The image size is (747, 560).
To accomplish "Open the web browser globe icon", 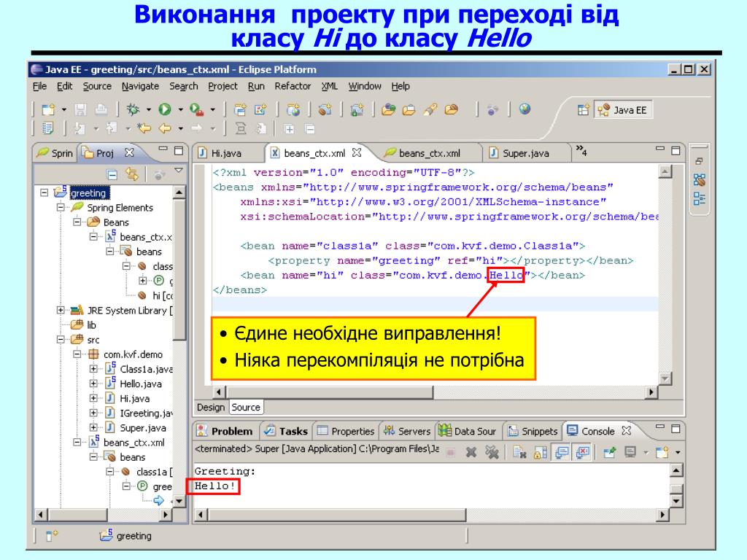I will pos(525,109).
